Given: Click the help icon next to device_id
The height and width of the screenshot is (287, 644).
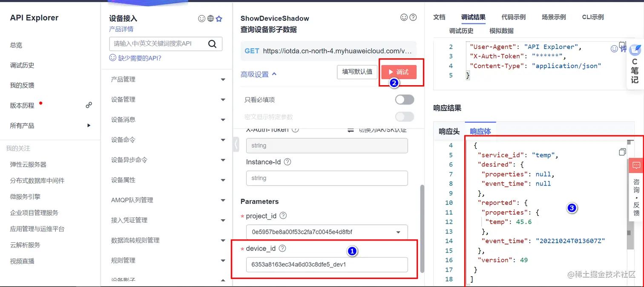Looking at the screenshot, I should click(x=282, y=249).
